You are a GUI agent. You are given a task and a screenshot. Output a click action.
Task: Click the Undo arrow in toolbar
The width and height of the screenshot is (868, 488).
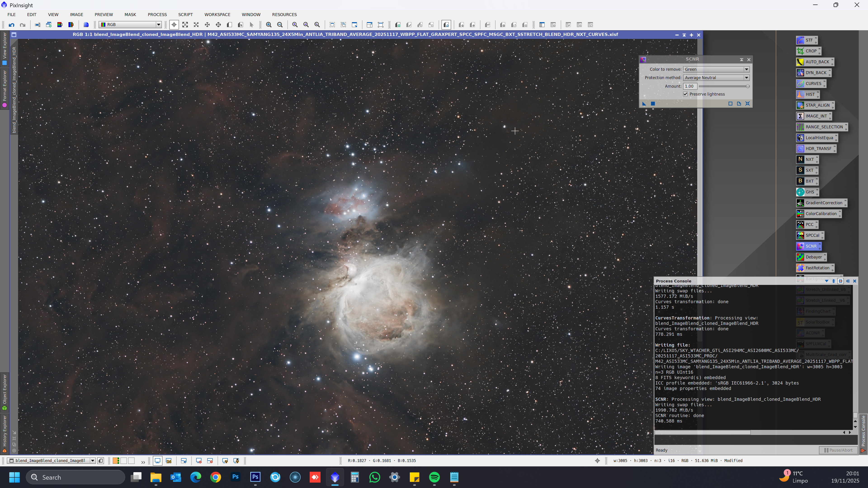click(12, 25)
